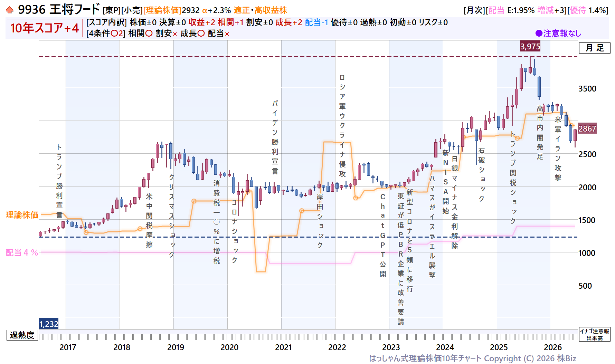Click the 配当4% pink legend label
Viewport: 615px width, 364px height.
tap(22, 252)
